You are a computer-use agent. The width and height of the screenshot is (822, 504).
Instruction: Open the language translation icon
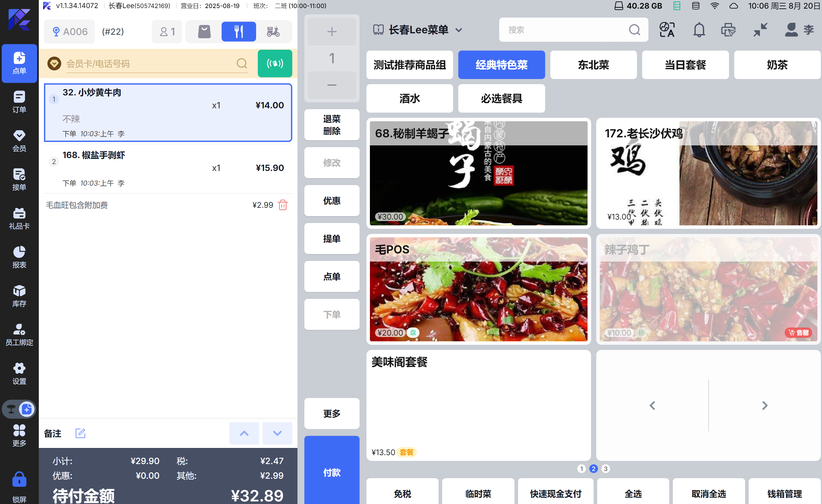667,30
